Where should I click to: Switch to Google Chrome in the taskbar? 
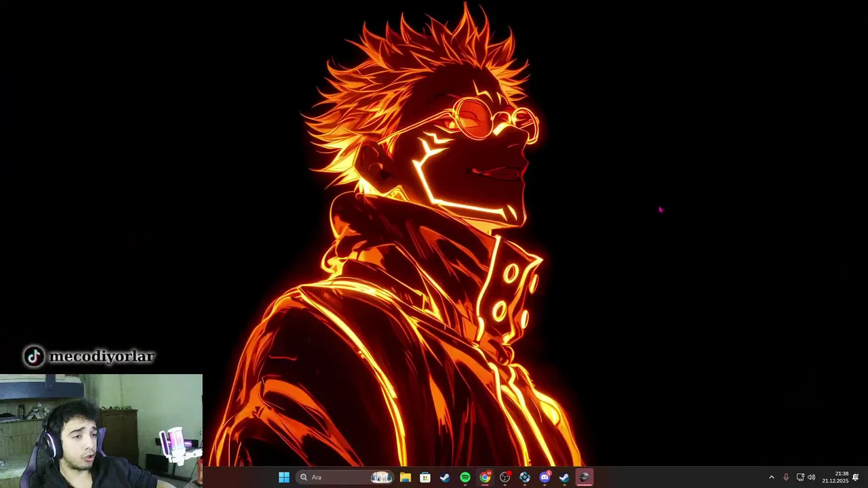tap(485, 477)
